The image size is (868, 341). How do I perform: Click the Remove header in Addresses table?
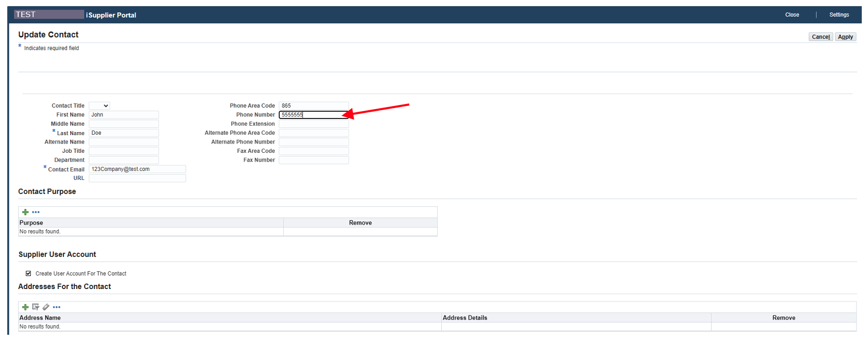coord(784,318)
